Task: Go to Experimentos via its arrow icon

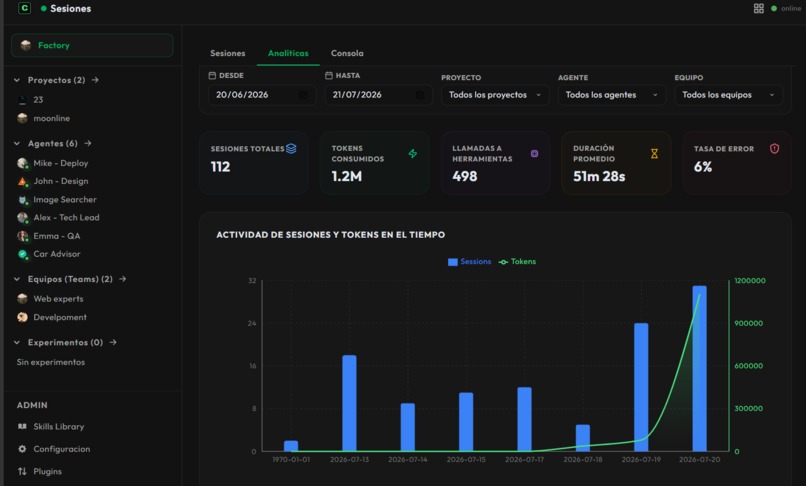Action: click(113, 342)
